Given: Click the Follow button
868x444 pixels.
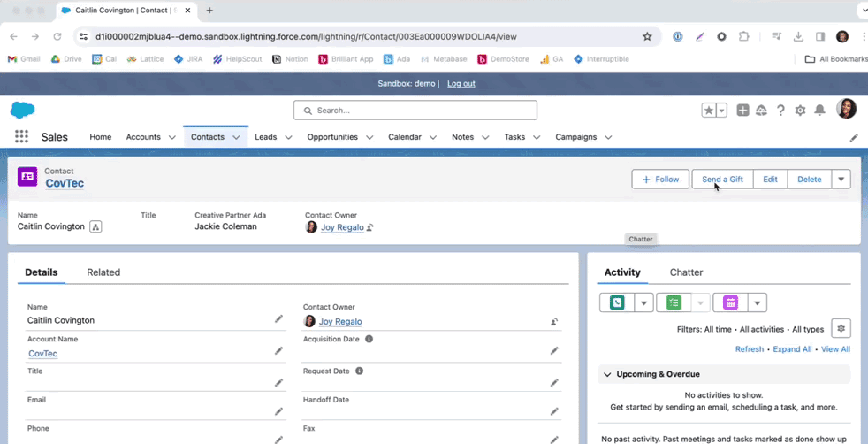Looking at the screenshot, I should tap(660, 180).
